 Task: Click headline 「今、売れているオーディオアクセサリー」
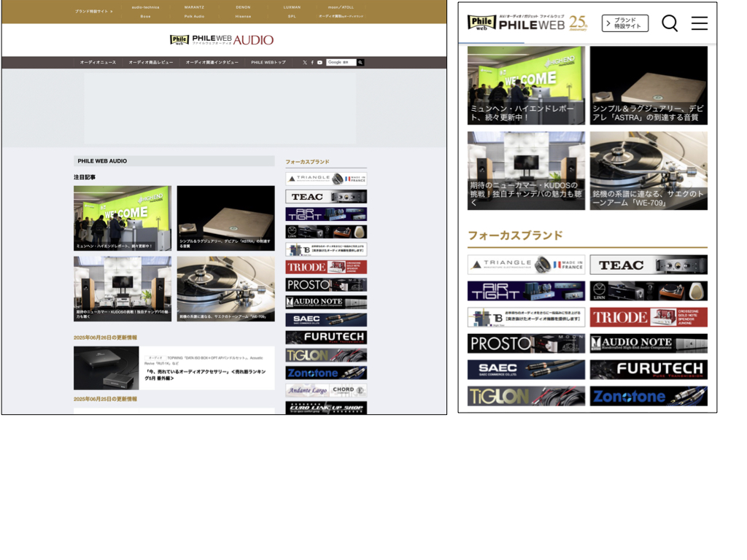205,375
